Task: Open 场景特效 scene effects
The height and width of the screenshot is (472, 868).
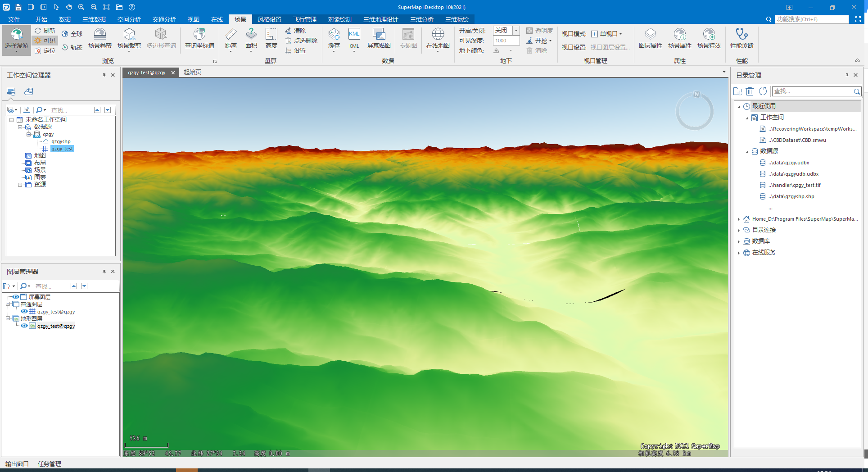Action: (x=709, y=39)
